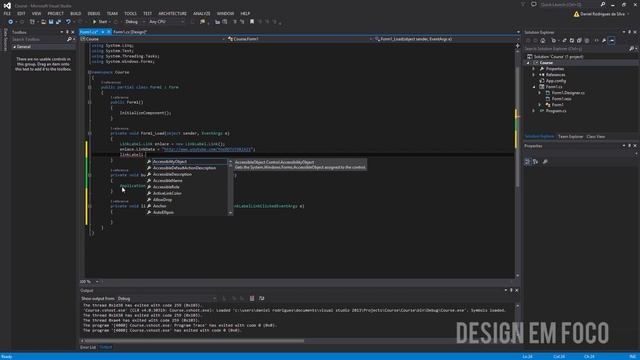Screen dimensions: 640x360
Task: Close the Form1.cs editor tab
Action: (x=109, y=32)
